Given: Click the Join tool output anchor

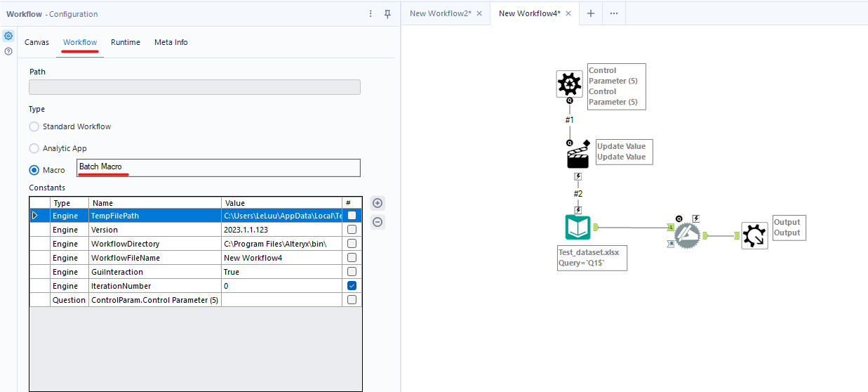Looking at the screenshot, I should (705, 236).
